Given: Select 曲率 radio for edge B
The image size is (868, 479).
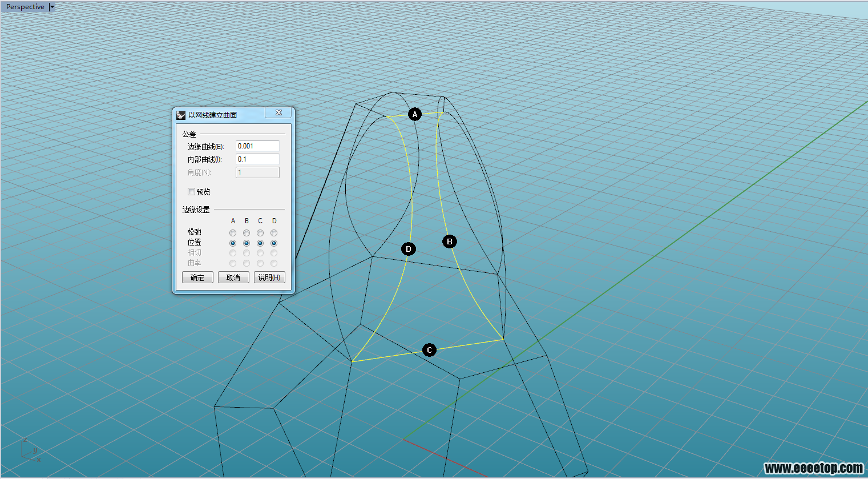Looking at the screenshot, I should 247,263.
